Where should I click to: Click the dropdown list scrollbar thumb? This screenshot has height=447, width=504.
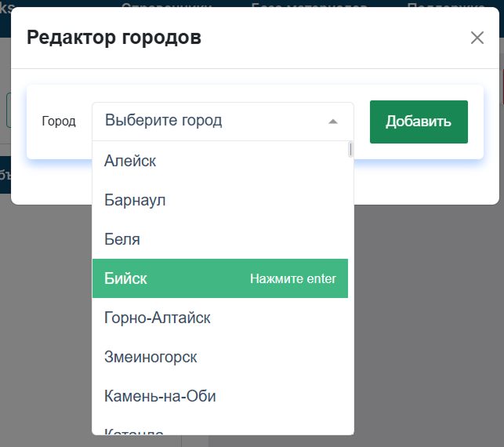tap(350, 150)
